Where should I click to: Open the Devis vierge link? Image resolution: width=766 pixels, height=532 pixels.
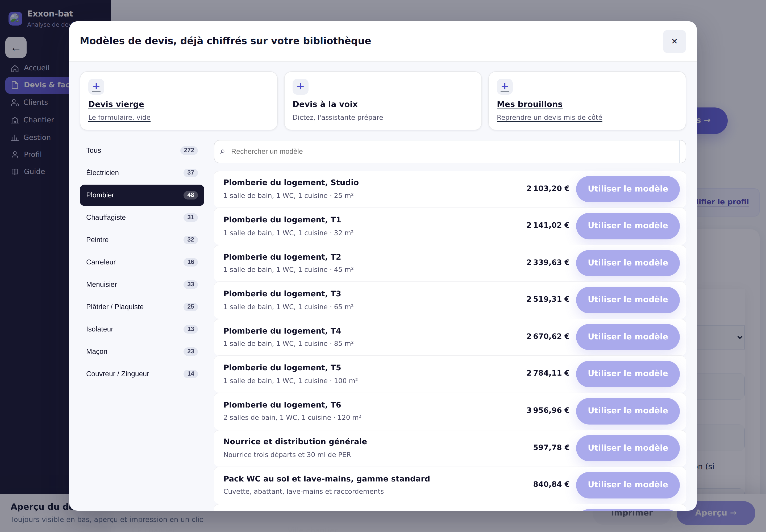116,104
